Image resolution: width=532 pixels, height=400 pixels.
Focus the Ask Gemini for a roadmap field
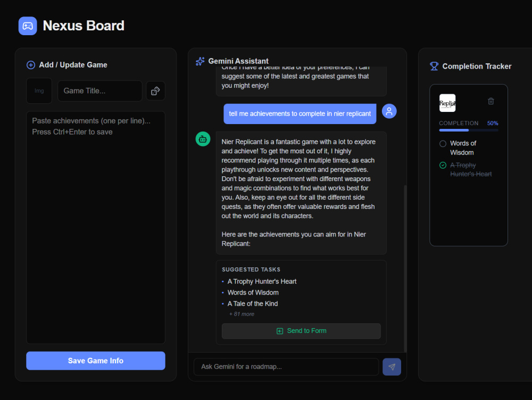coord(286,367)
